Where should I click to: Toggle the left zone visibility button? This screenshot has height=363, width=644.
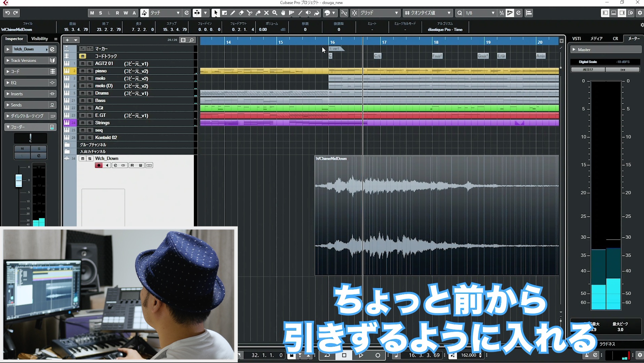pos(605,13)
